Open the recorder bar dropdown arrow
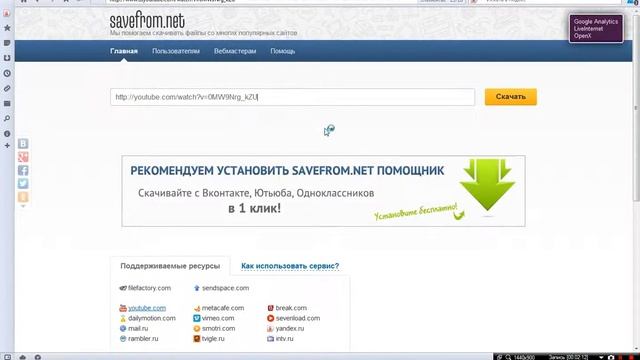 click(x=601, y=357)
